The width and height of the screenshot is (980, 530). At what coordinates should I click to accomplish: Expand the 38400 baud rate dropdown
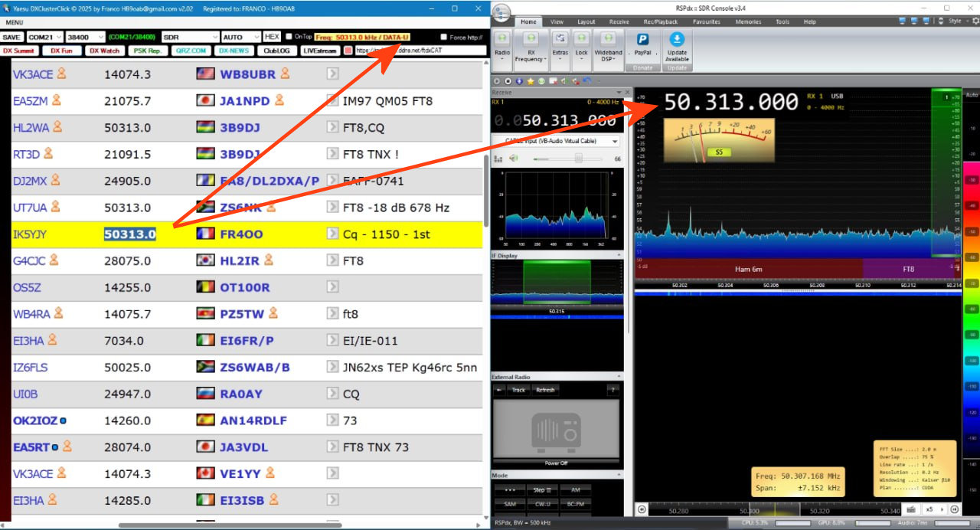(85, 37)
